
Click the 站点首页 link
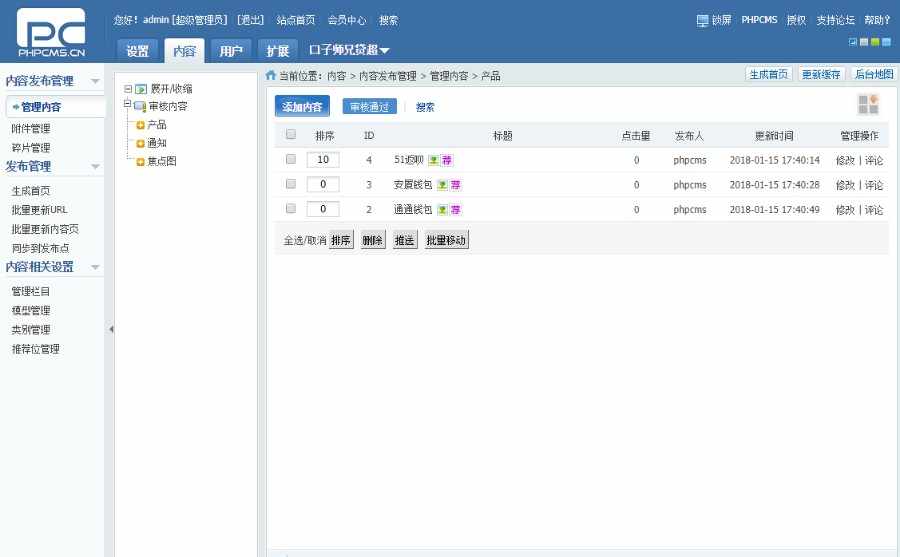(x=296, y=20)
